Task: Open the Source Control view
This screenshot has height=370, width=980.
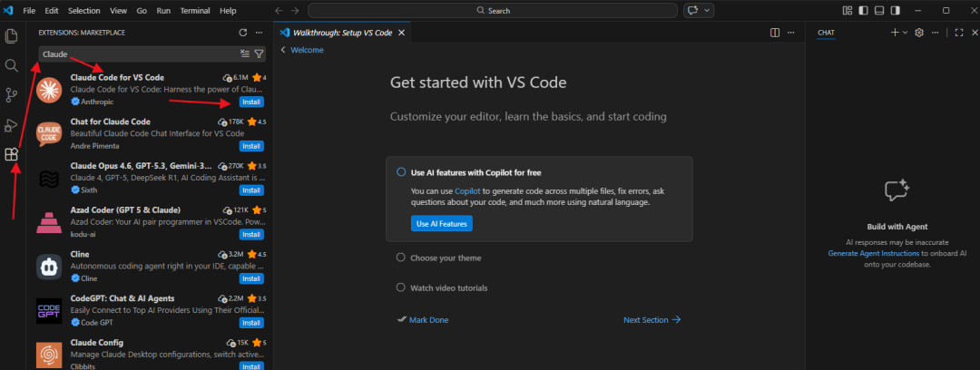Action: pos(12,95)
